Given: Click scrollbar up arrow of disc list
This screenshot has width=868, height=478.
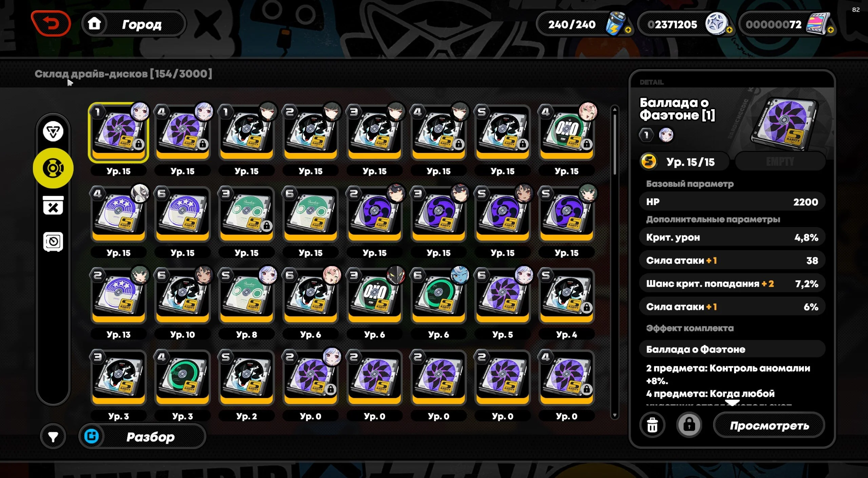Looking at the screenshot, I should click(614, 109).
